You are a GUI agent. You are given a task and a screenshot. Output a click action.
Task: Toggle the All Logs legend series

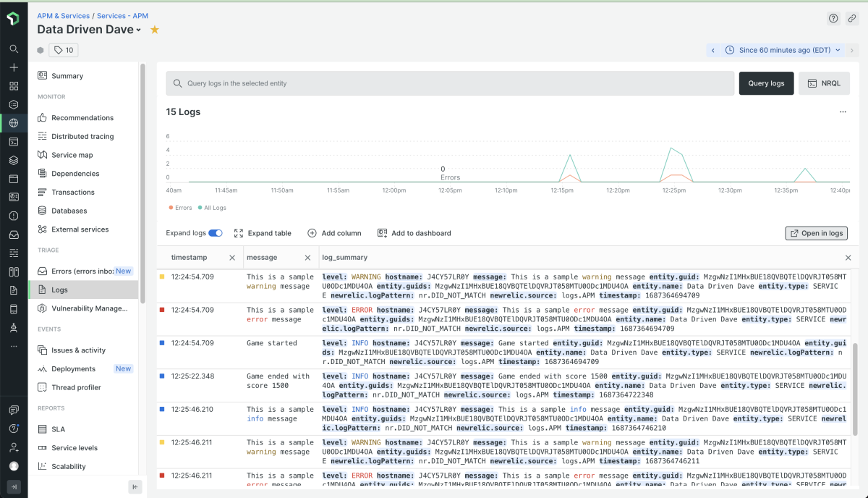211,208
